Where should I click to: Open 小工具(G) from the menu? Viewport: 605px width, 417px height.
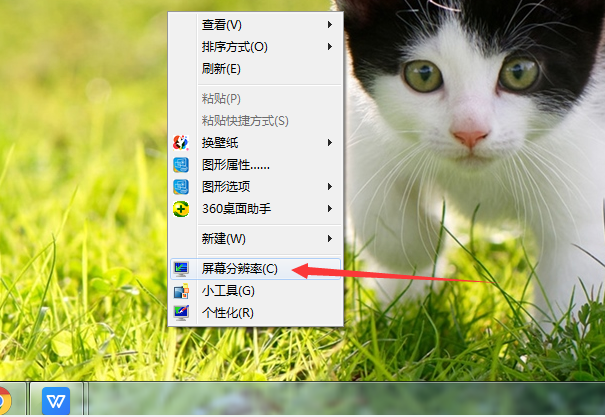click(255, 290)
